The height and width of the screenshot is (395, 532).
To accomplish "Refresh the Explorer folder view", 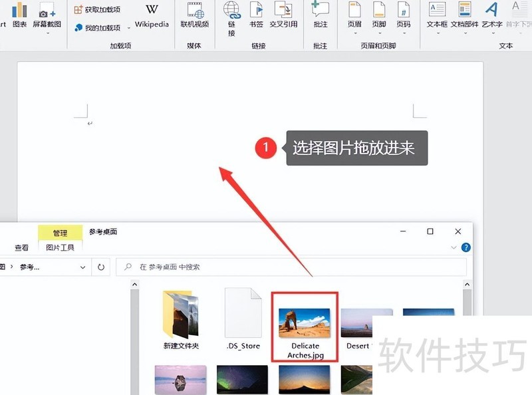I will click(x=101, y=267).
